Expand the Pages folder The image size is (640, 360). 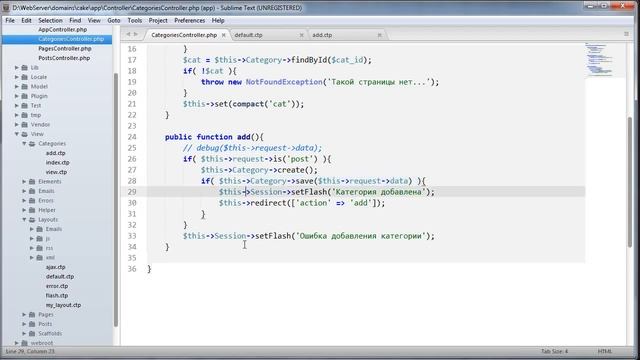pos(24,315)
